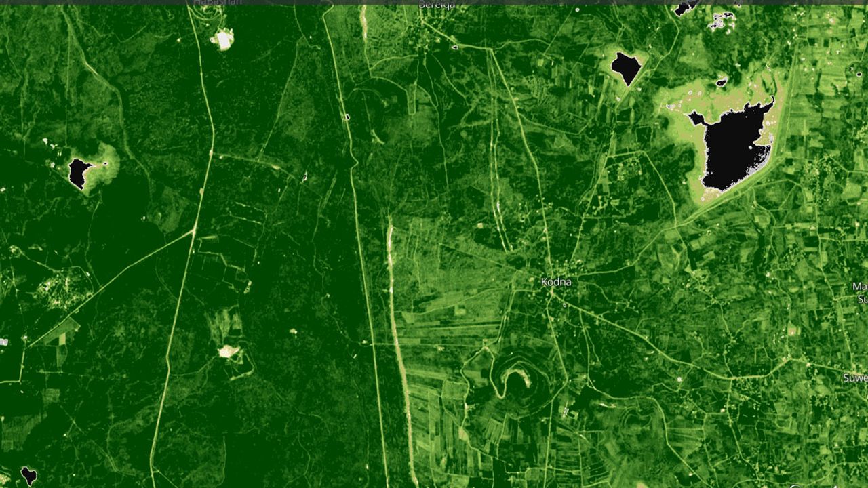Click the Suwe… label on right edge
Screen dimensions: 868x488
coord(854,378)
